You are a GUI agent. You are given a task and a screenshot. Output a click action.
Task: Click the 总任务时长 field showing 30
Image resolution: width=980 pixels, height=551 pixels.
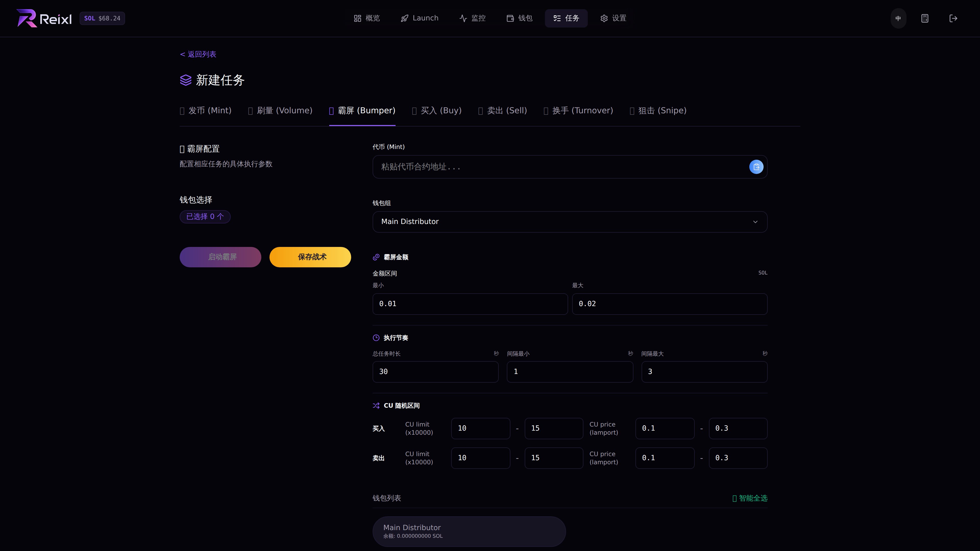435,371
